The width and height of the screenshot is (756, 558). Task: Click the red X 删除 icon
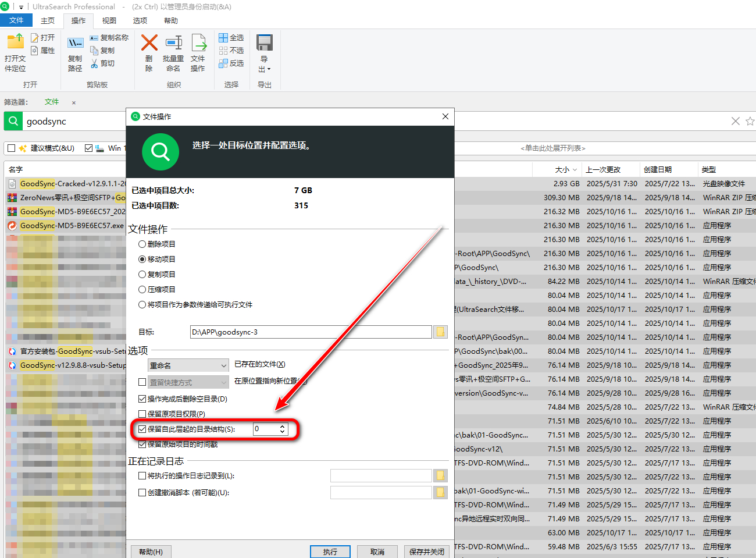click(x=149, y=42)
